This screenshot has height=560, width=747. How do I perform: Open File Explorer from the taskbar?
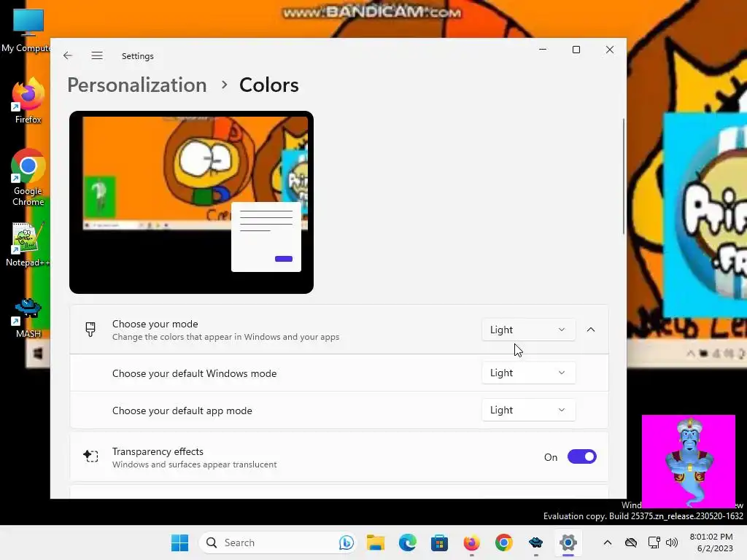376,542
